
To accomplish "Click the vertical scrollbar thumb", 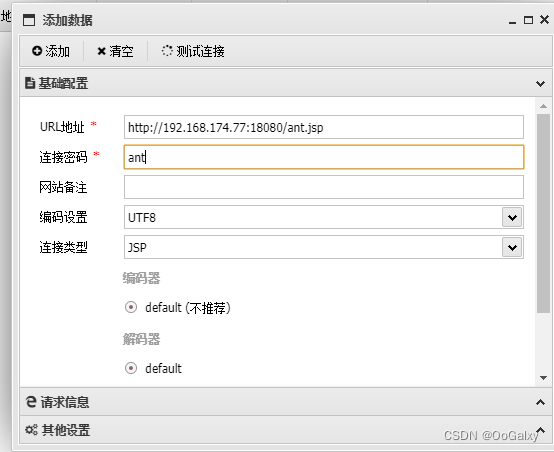I will (543, 213).
